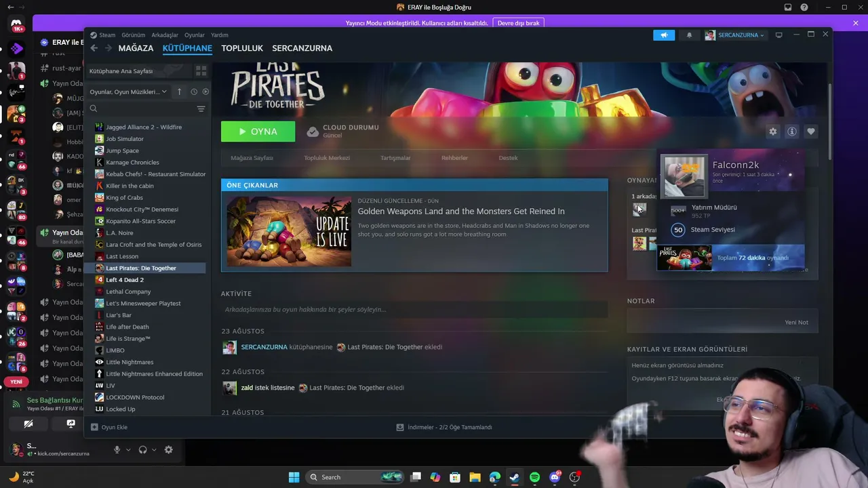The width and height of the screenshot is (868, 488).
Task: Open the SERCANZURNA profile tab
Action: [302, 48]
